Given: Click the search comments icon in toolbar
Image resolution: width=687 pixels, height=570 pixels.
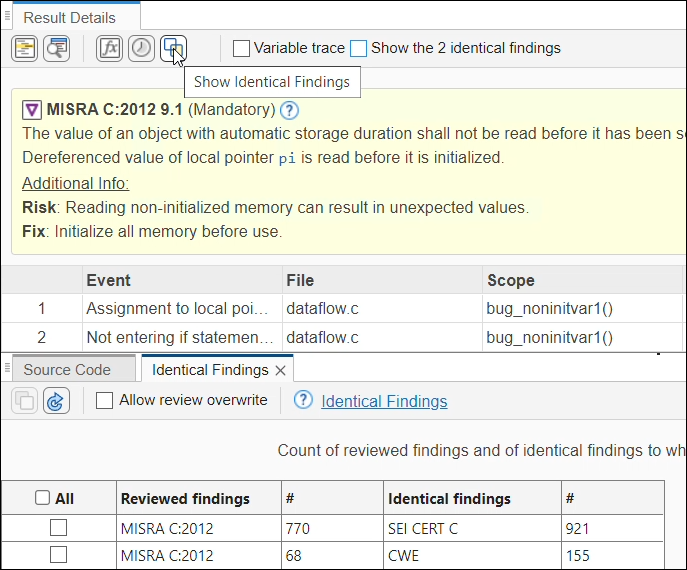Looking at the screenshot, I should 57,48.
